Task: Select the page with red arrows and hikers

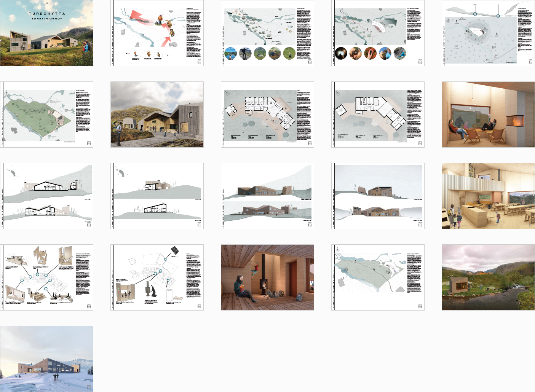Action: tap(157, 33)
